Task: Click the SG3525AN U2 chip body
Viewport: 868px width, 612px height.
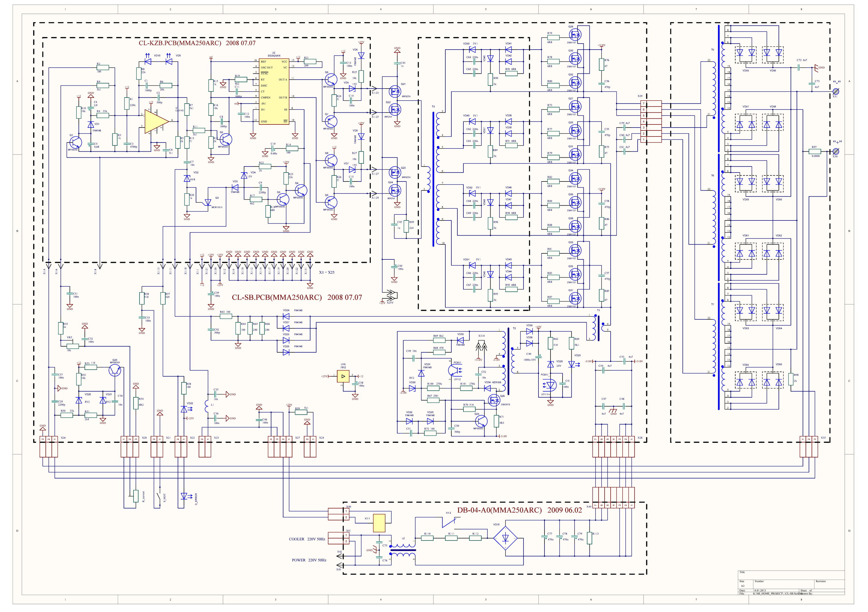Action: 274,91
